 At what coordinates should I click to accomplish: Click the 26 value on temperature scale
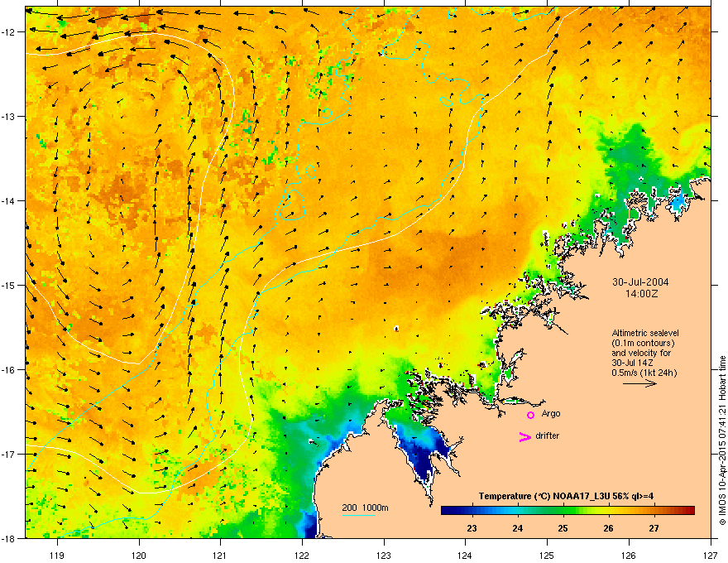pyautogui.click(x=608, y=528)
